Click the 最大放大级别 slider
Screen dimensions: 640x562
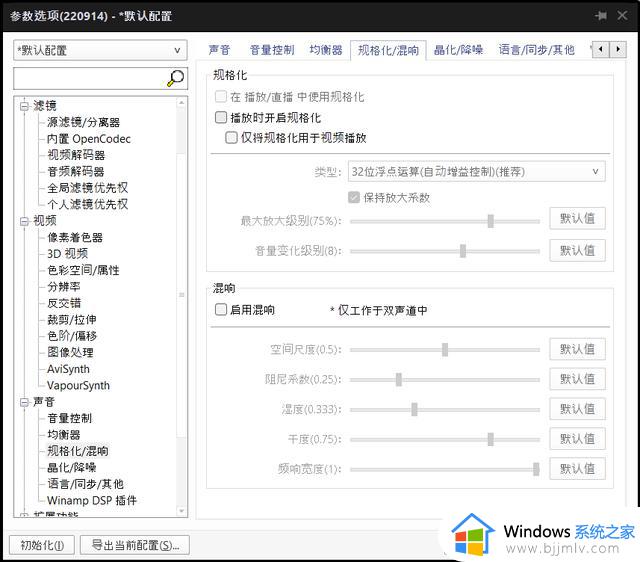click(x=445, y=221)
